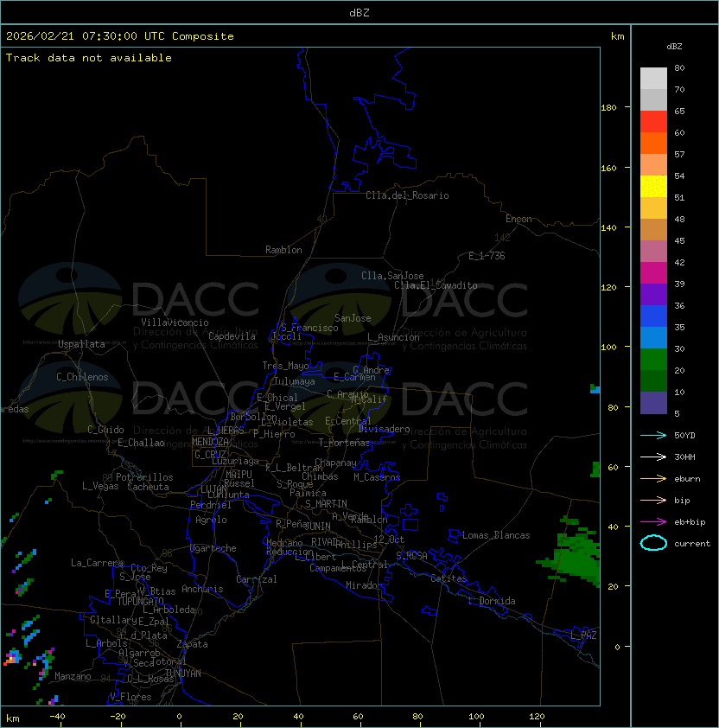Click the white 30HM arrow symbol
The image size is (719, 728).
coord(653,457)
